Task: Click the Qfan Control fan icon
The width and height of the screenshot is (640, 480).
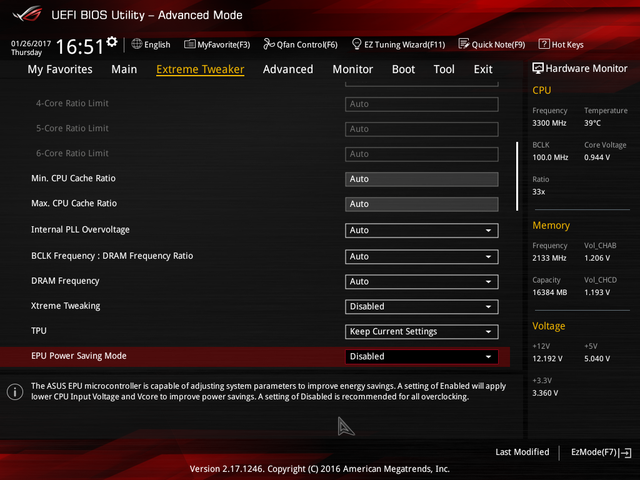Action: [269, 44]
